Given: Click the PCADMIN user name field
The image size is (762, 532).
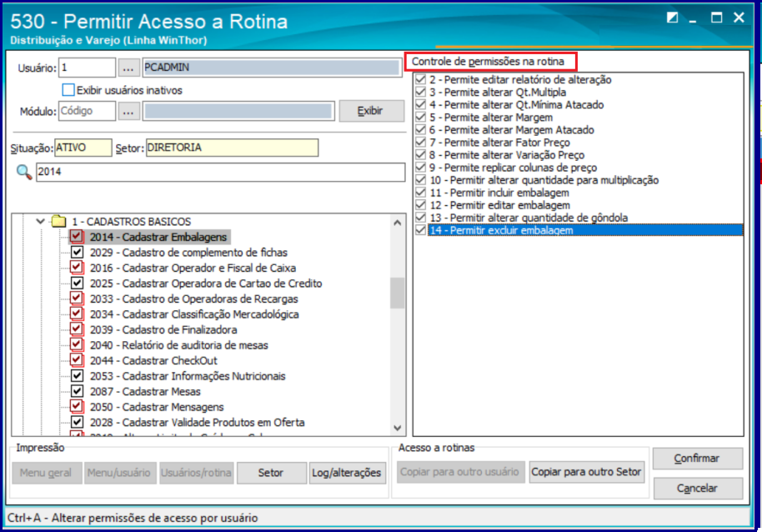Looking at the screenshot, I should point(272,68).
